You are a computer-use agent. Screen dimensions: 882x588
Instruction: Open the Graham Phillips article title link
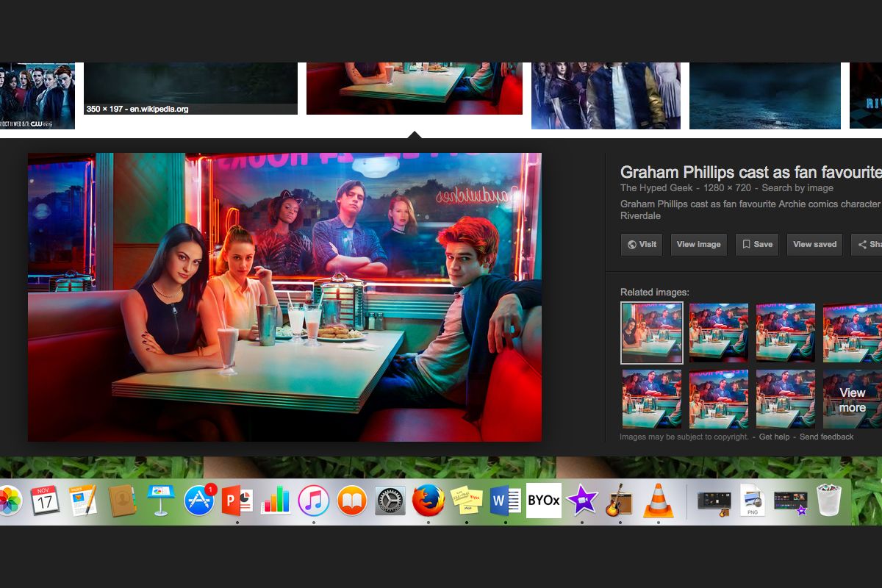pos(750,172)
